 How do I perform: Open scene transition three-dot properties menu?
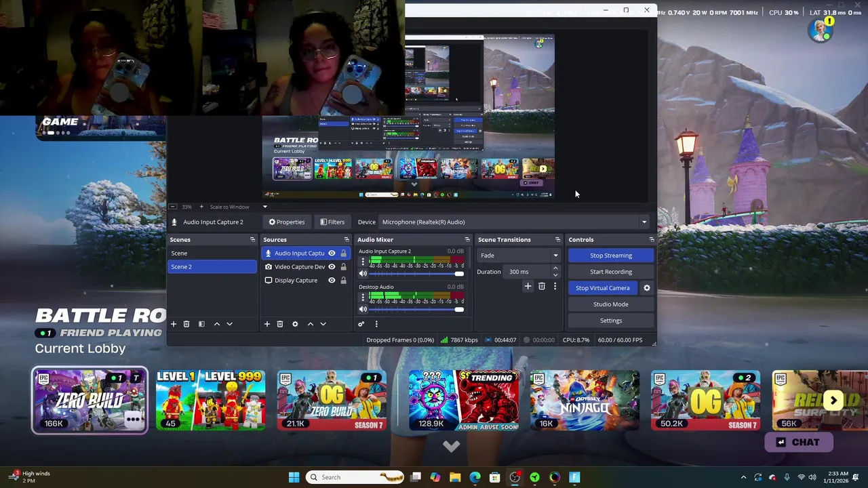click(x=555, y=287)
